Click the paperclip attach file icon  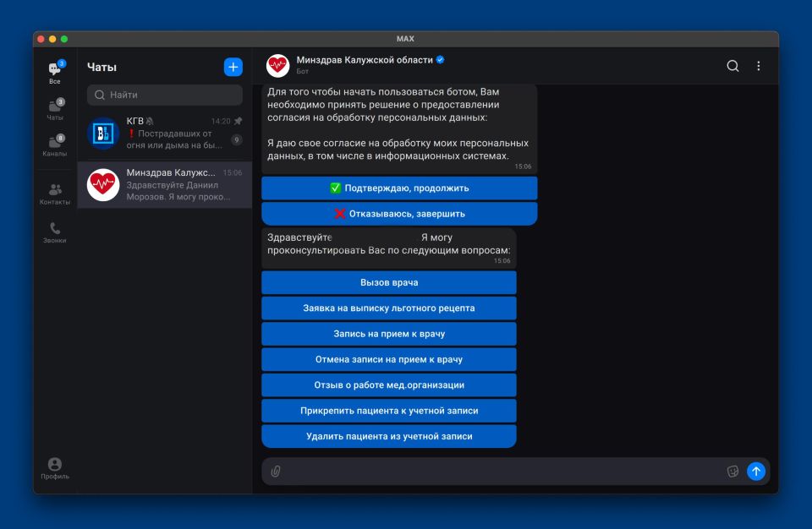tap(276, 472)
